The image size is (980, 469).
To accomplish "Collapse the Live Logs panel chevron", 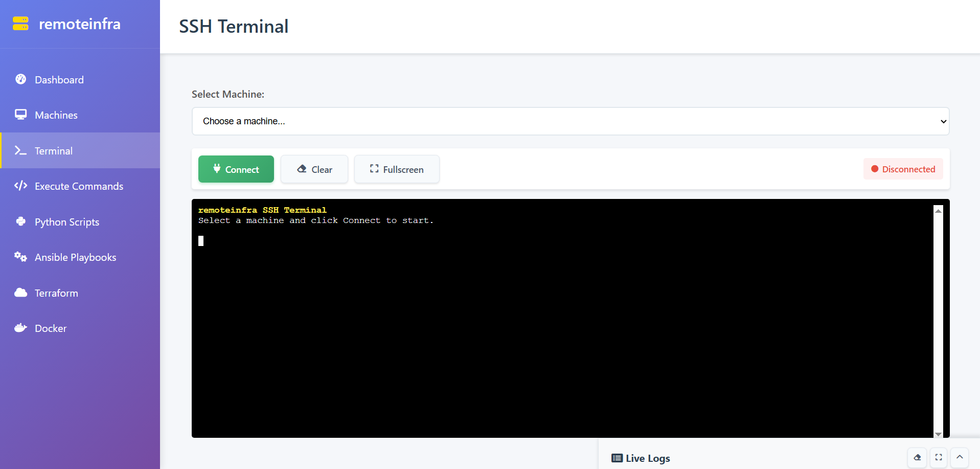I will click(960, 458).
